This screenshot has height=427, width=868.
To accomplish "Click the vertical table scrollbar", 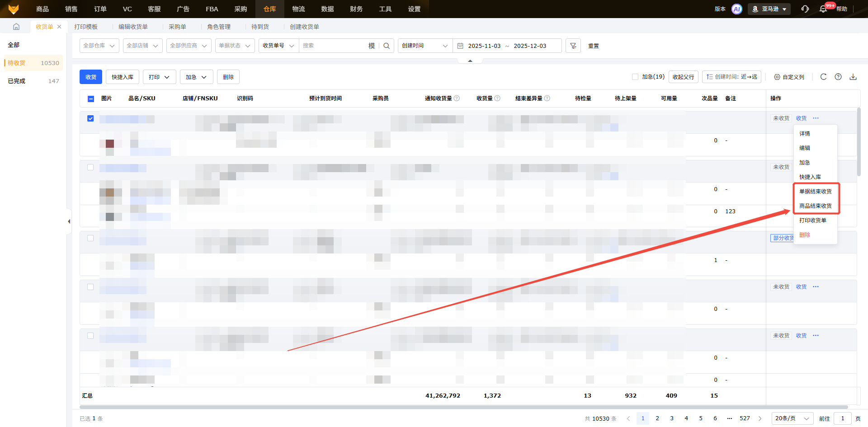I will click(859, 141).
